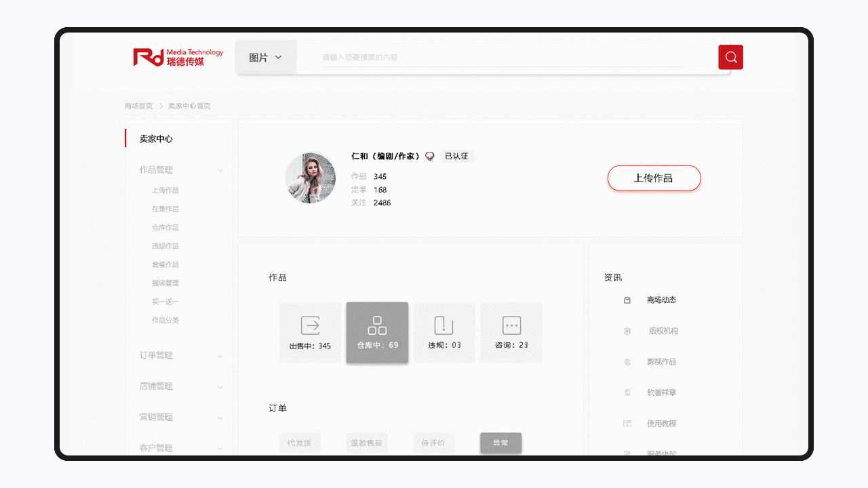Expand the 订单管理 section chevron
This screenshot has width=868, height=488.
tap(220, 356)
